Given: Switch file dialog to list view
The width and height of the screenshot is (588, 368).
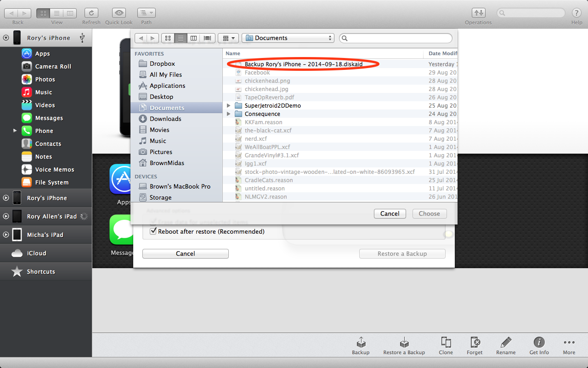Looking at the screenshot, I should [x=181, y=38].
